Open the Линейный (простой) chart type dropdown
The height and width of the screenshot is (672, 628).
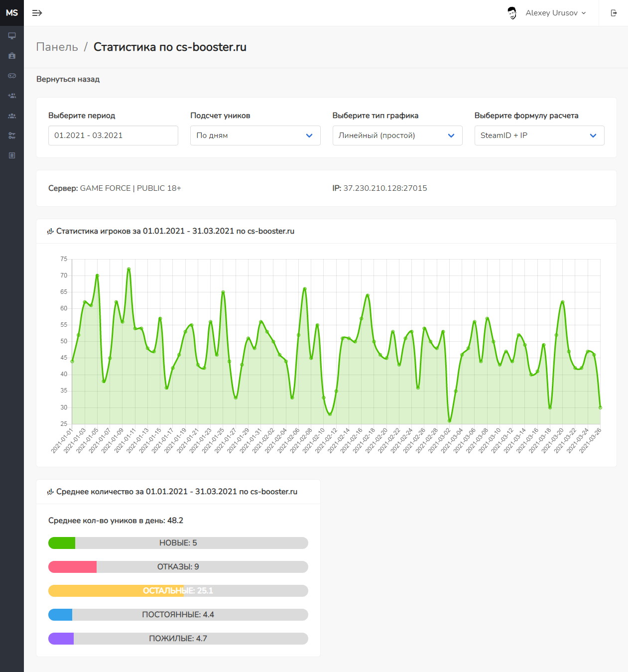397,135
